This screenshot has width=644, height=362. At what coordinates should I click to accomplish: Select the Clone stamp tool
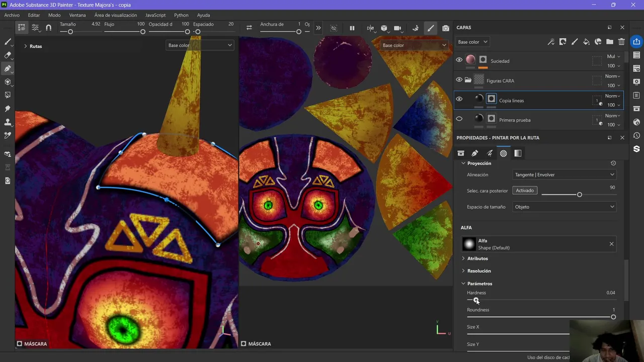(x=8, y=122)
